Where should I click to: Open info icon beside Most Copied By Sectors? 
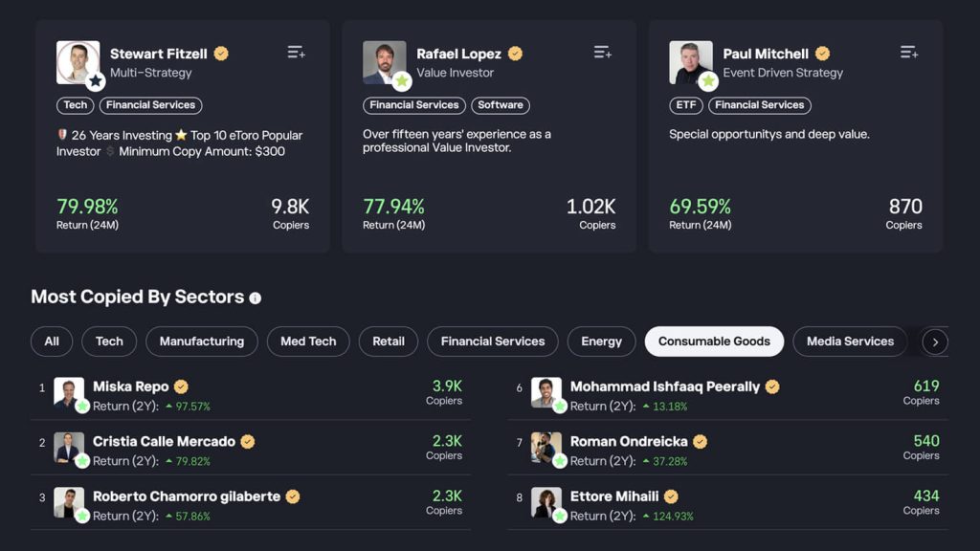pos(255,298)
